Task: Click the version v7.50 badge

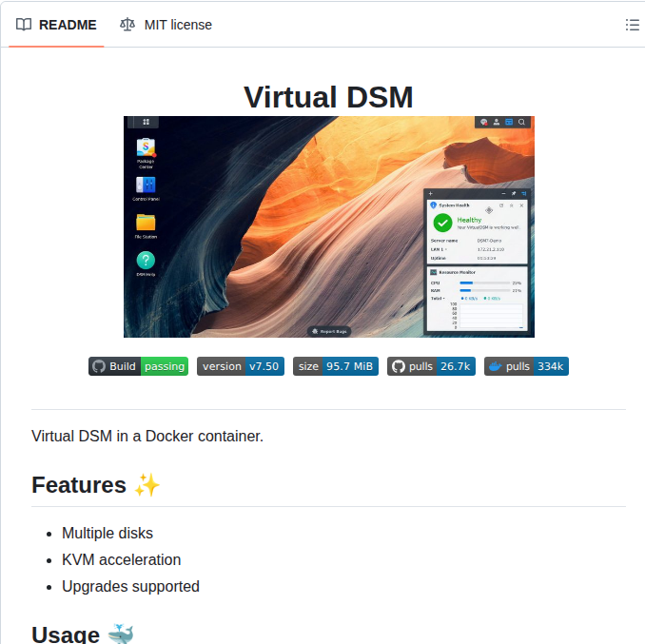Action: point(241,366)
